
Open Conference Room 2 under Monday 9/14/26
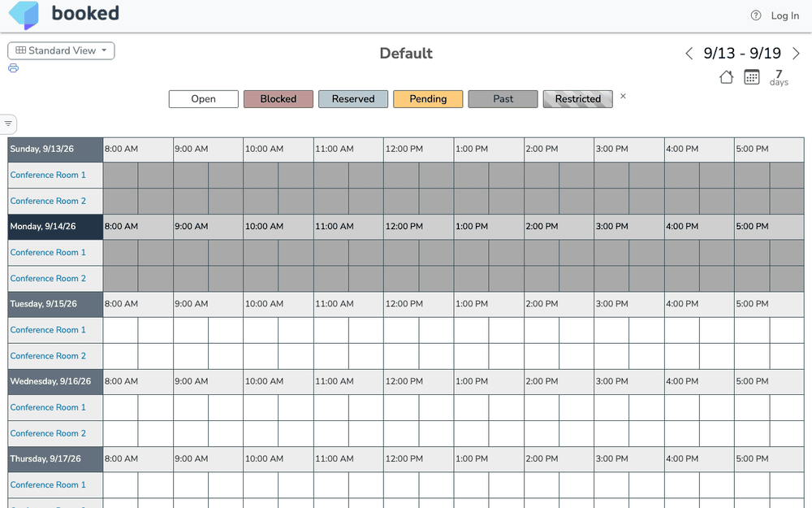48,278
